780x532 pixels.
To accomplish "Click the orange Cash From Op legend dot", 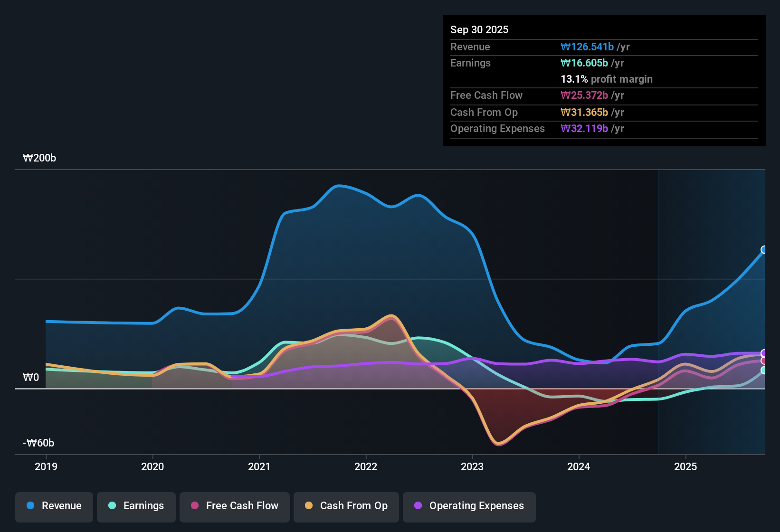I will [x=308, y=506].
